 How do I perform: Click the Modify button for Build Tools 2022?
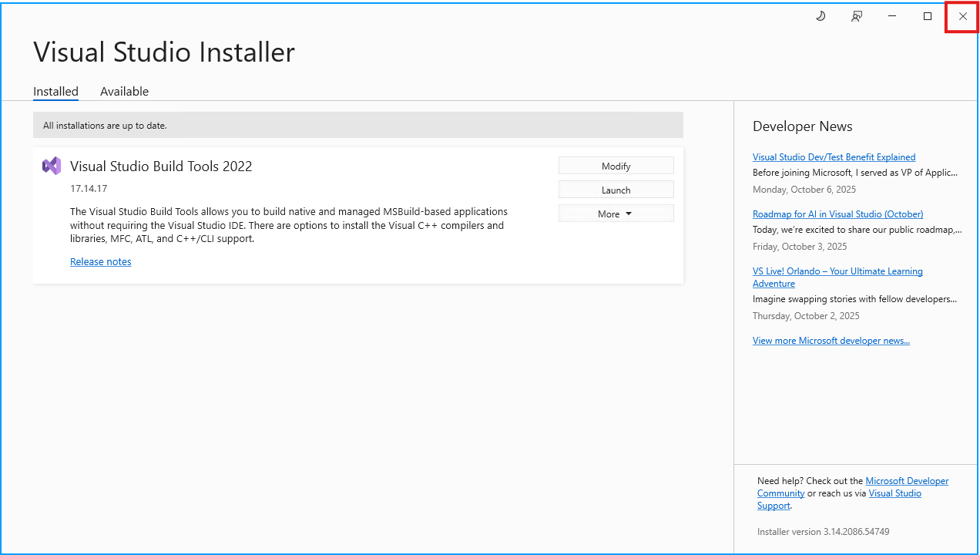[x=616, y=165]
